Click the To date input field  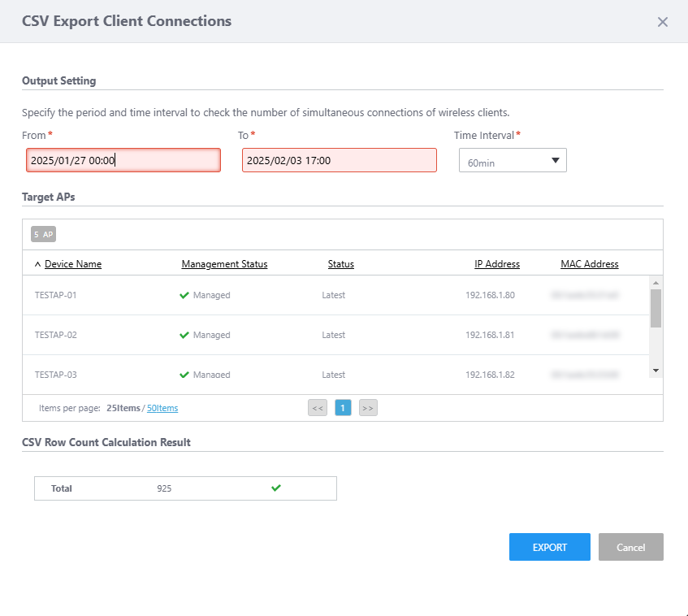(339, 161)
